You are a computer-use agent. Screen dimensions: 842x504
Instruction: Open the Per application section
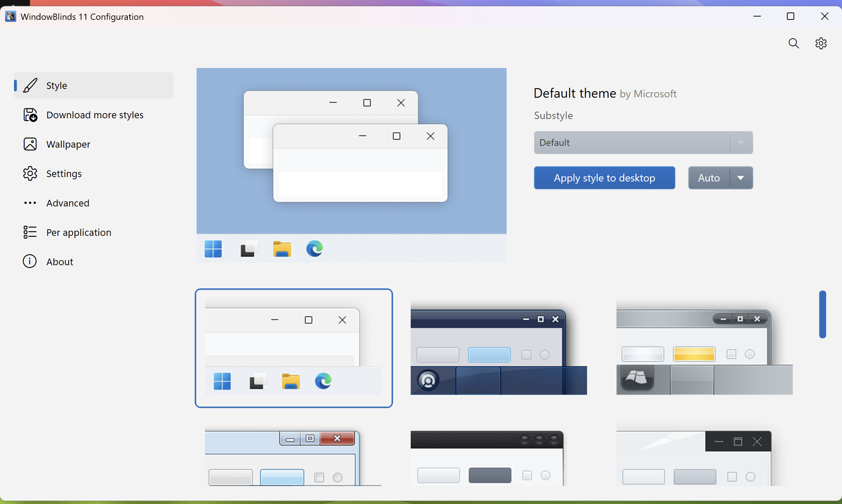pyautogui.click(x=79, y=233)
